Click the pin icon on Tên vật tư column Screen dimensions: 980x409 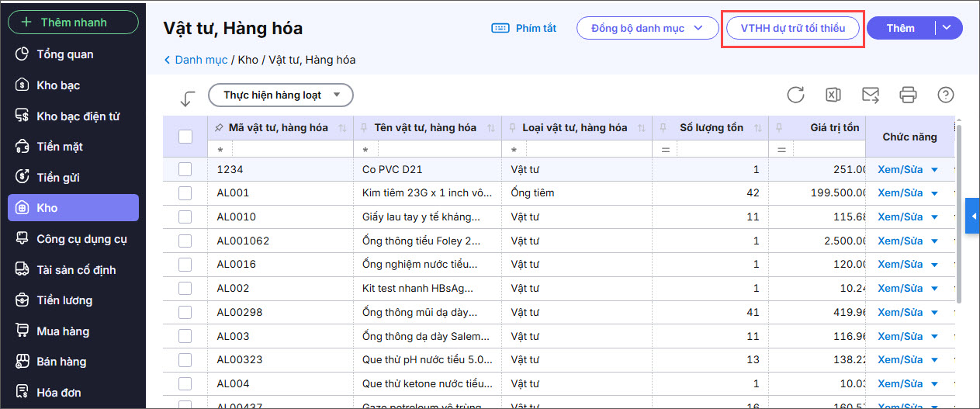(x=365, y=128)
